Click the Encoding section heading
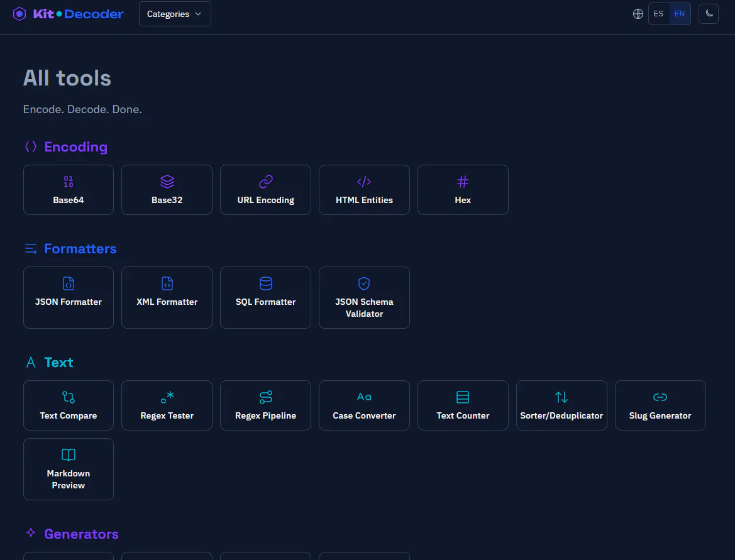 tap(76, 147)
